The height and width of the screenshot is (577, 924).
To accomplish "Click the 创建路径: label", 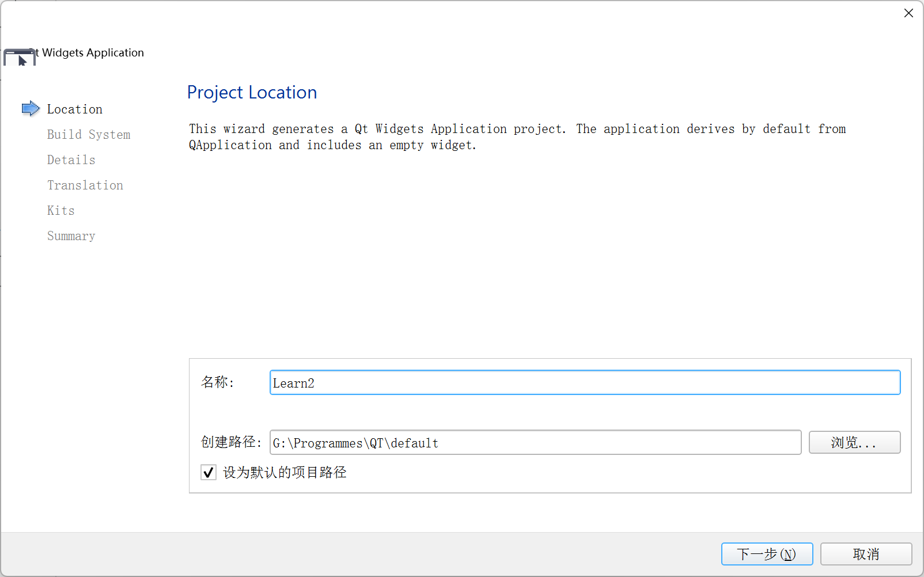I will (x=232, y=442).
